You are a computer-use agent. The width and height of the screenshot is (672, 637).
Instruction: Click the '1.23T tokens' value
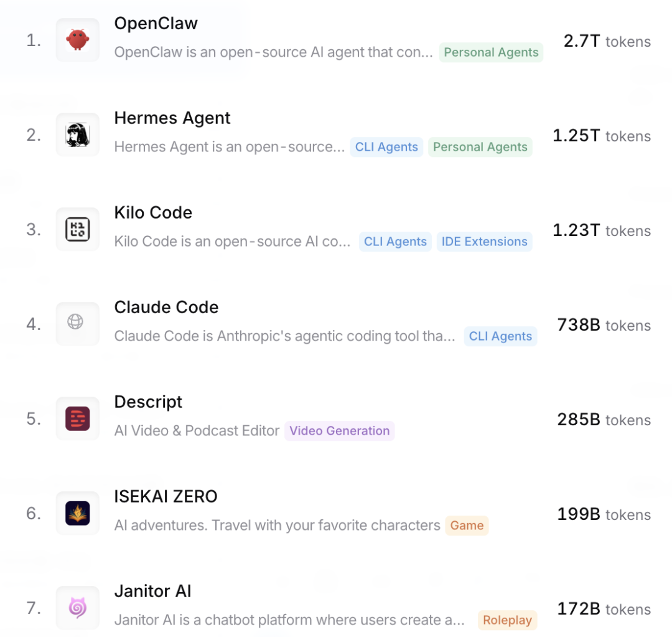click(601, 230)
